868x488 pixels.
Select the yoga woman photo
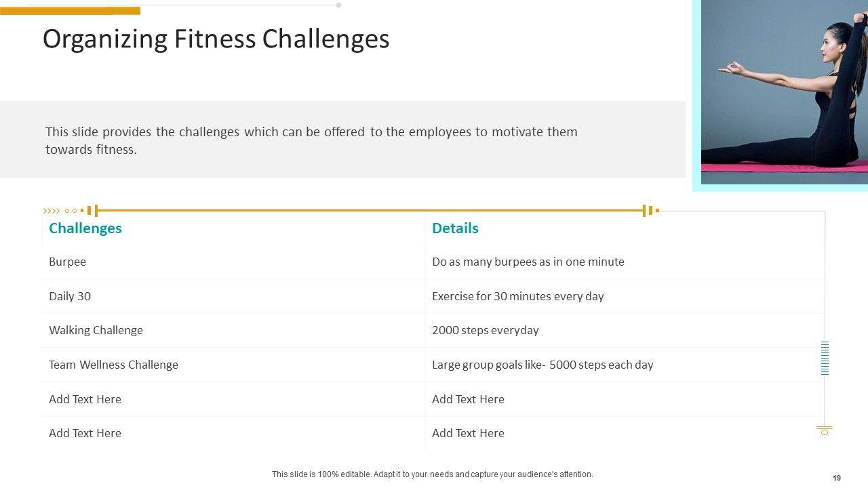coord(784,91)
